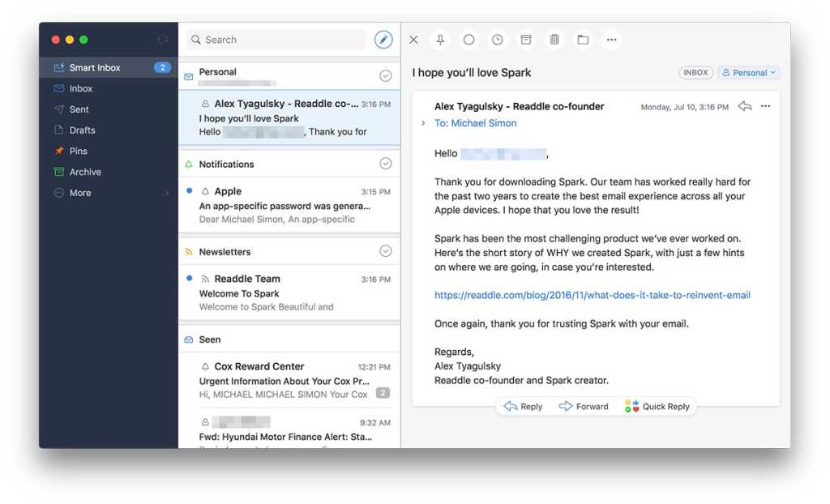Click the blue unread dot on Apple email

click(x=189, y=190)
